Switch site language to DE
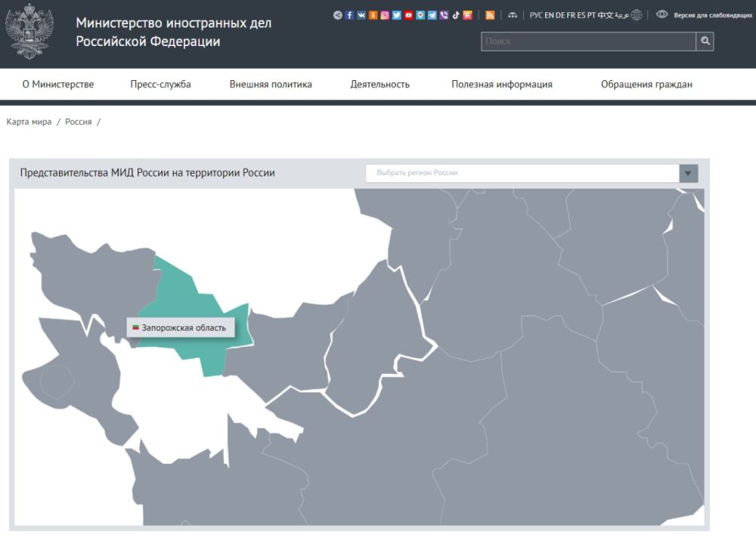Screen dimensions: 756x544 click(560, 15)
